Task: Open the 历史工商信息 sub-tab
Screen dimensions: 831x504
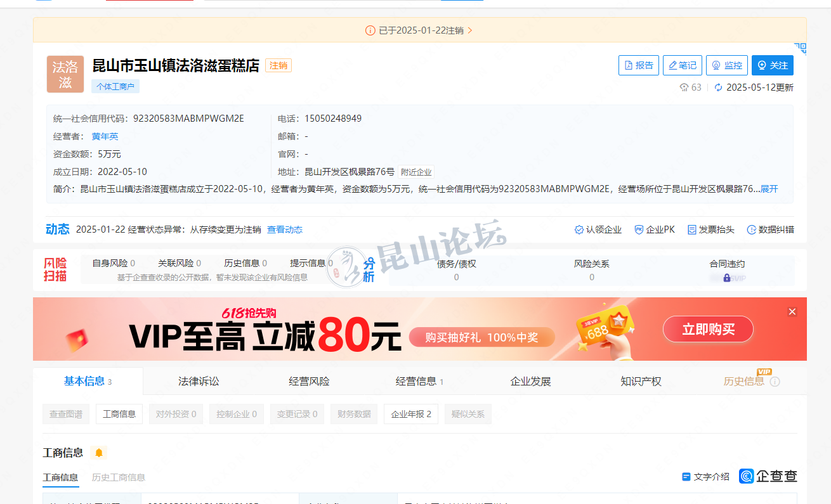Action: pos(119,477)
